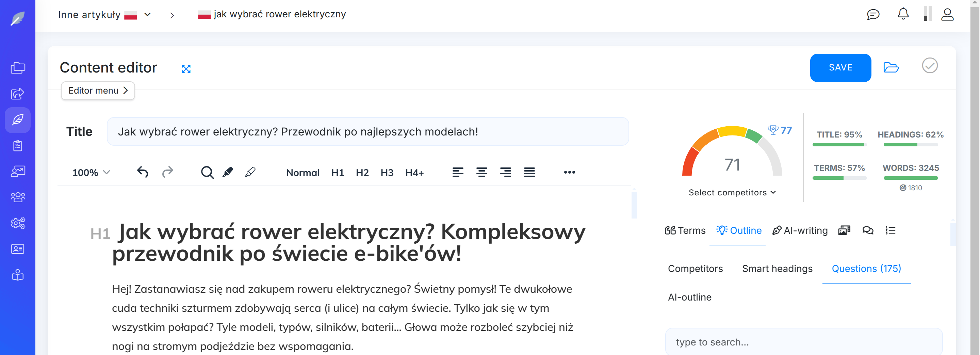Click the search magnifier in editor toolbar
Viewport: 980px width, 355px height.
[207, 172]
